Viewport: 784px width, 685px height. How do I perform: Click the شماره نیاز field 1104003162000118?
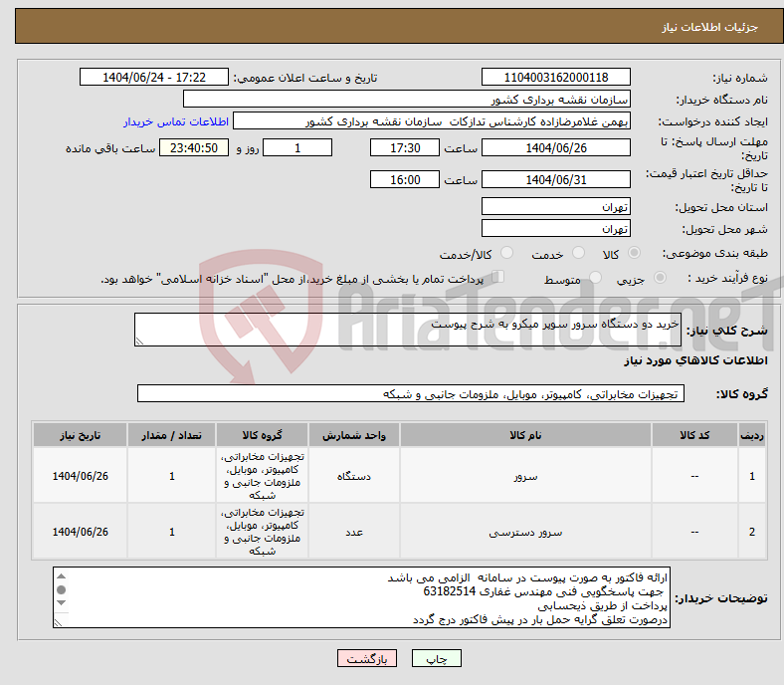click(555, 78)
